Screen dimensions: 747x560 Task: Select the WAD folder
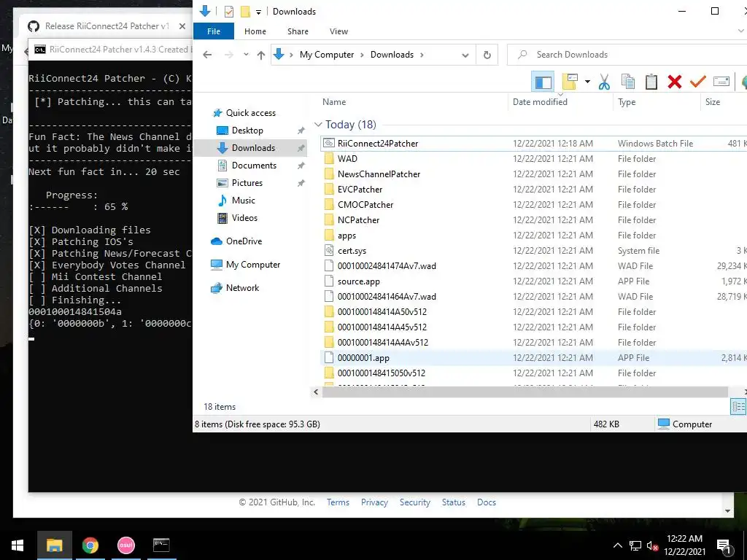click(347, 158)
